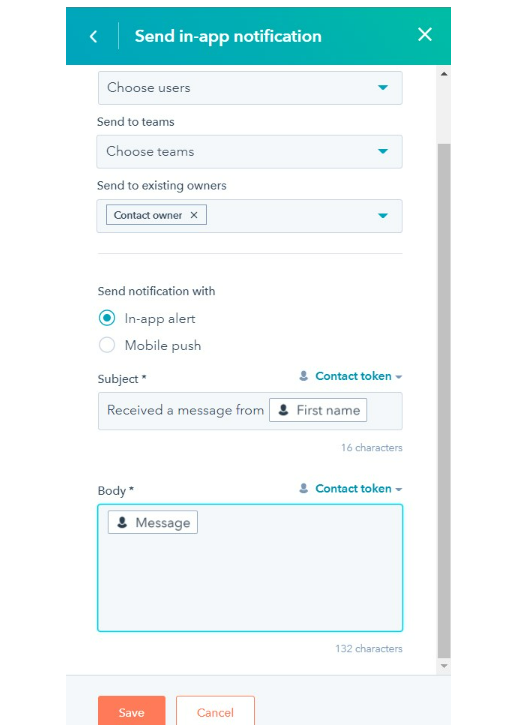Click the person icon in the First name token
Image resolution: width=523 pixels, height=725 pixels.
click(x=283, y=410)
